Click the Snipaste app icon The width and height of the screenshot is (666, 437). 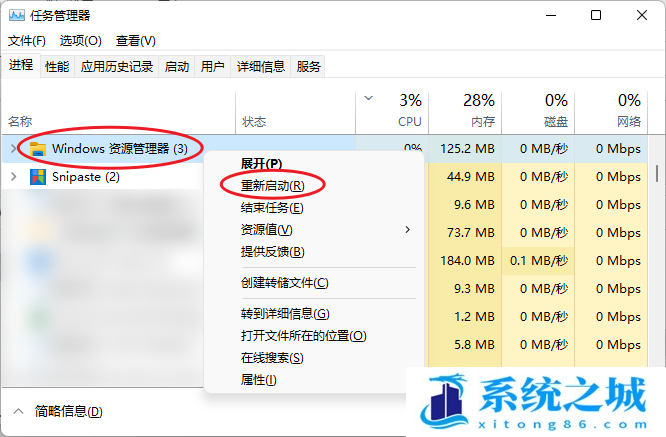(x=38, y=177)
